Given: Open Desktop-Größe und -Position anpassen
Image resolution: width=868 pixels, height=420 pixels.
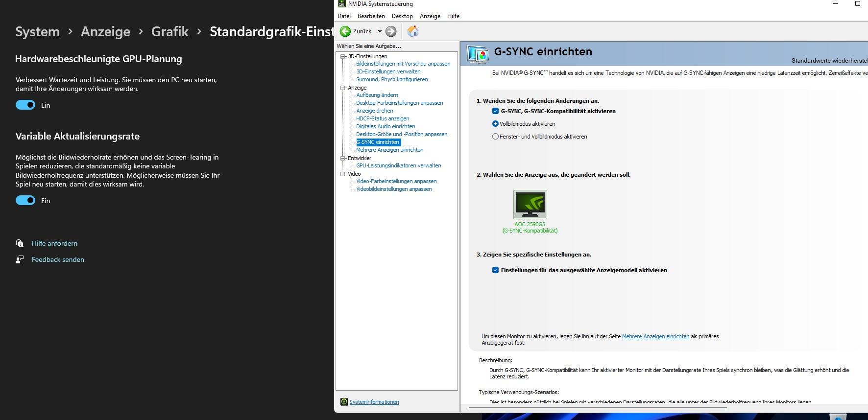Looking at the screenshot, I should [402, 134].
